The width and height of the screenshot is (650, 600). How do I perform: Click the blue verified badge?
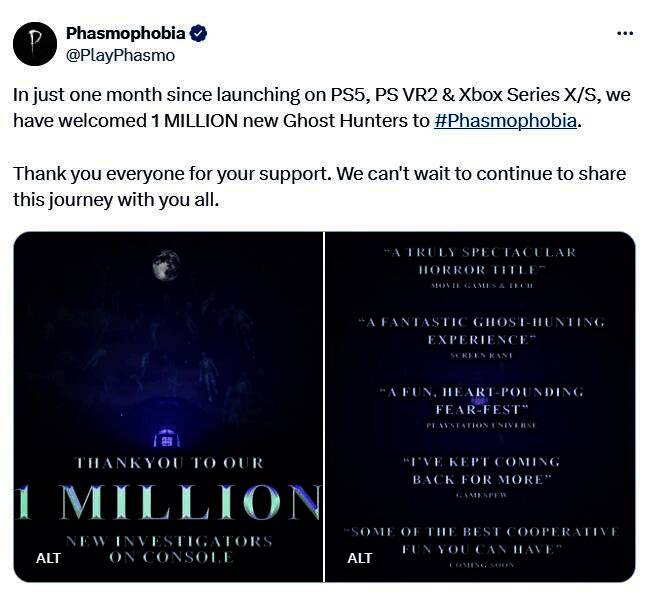coord(199,34)
